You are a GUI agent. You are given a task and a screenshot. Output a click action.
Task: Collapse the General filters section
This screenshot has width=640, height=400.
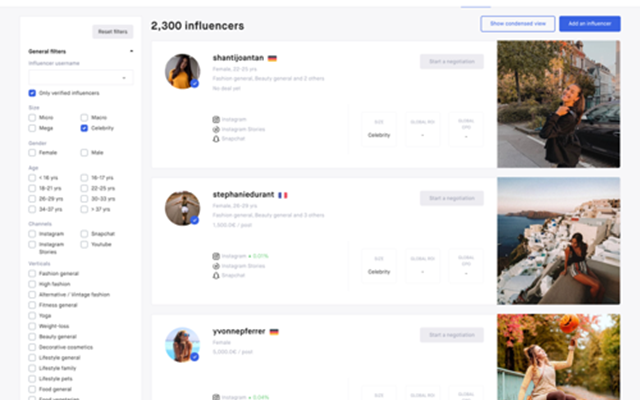pyautogui.click(x=131, y=51)
